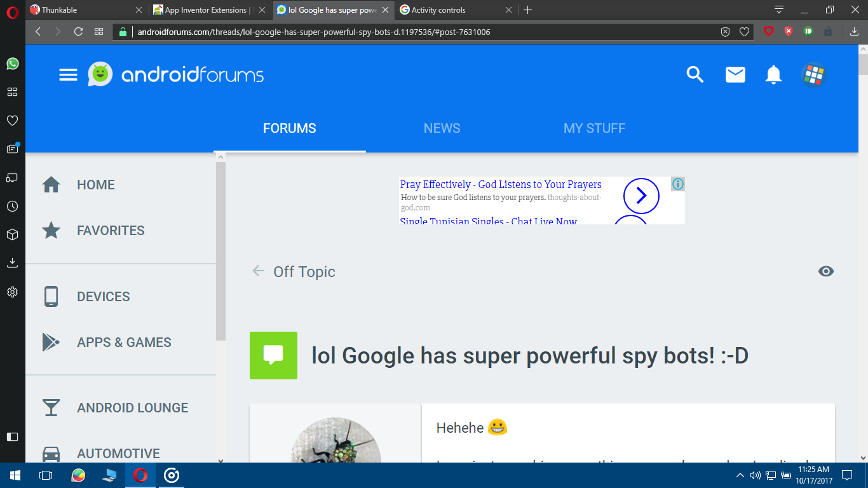Go back to Off Topic forum
This screenshot has width=868, height=488.
[294, 271]
